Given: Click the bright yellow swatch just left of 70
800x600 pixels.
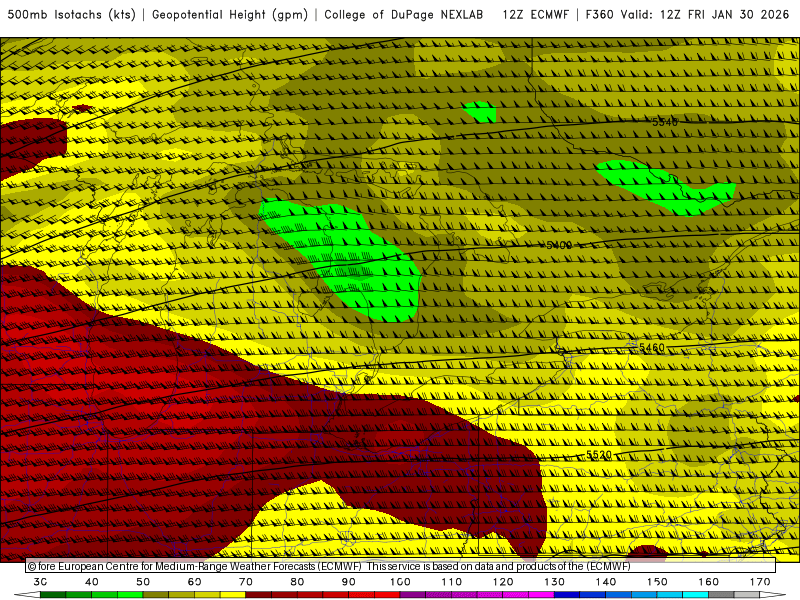Looking at the screenshot, I should [x=233, y=595].
